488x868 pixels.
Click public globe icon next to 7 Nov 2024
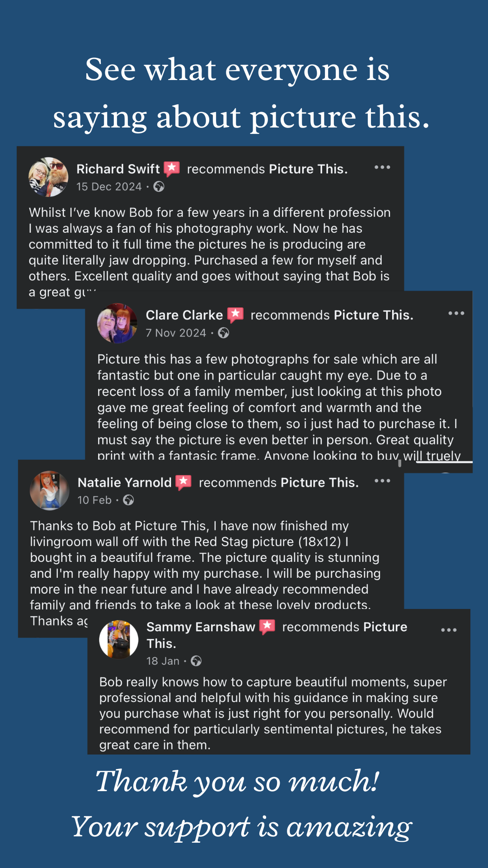tap(223, 333)
